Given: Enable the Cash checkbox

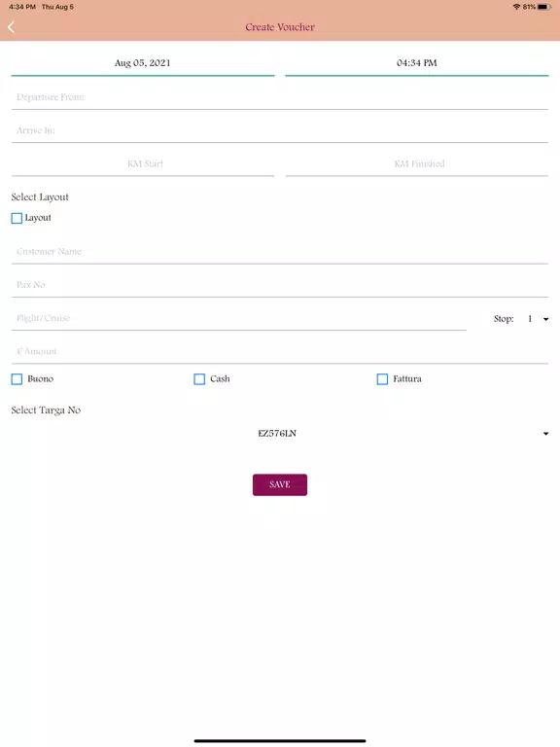Looking at the screenshot, I should click(199, 379).
